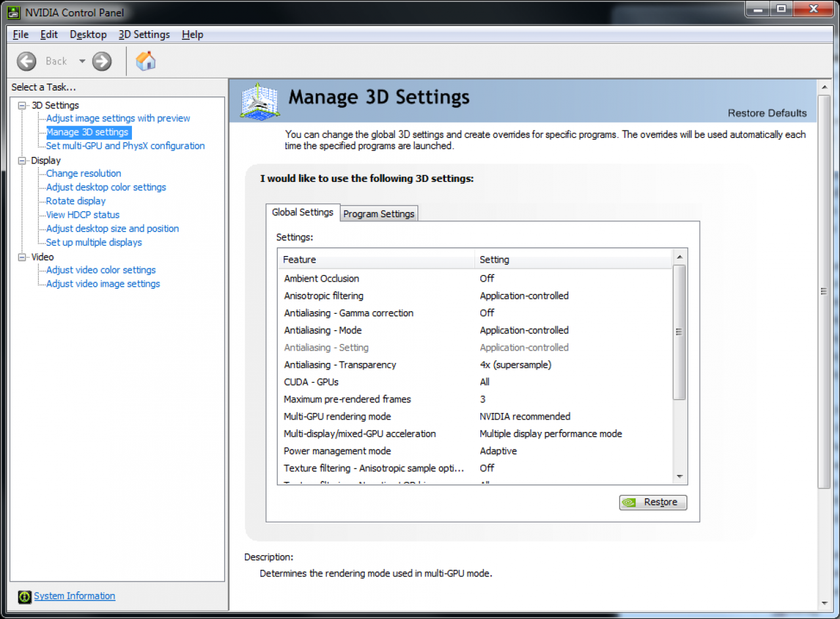
Task: Open Set up multiple displays
Action: point(94,242)
